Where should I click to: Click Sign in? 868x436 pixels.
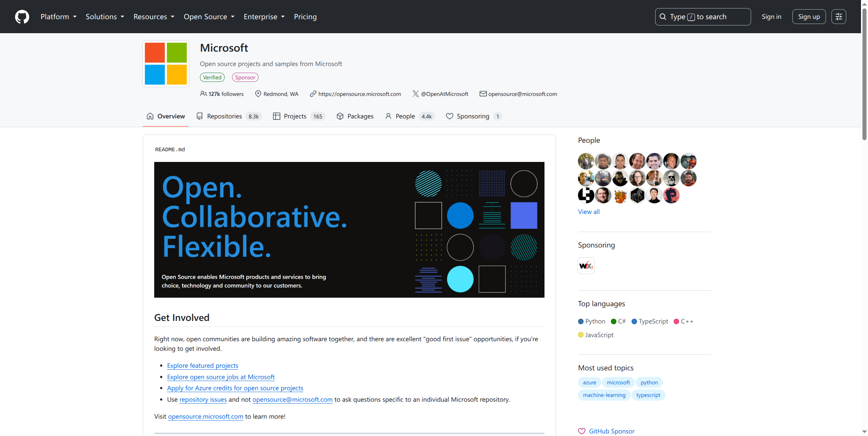[771, 17]
